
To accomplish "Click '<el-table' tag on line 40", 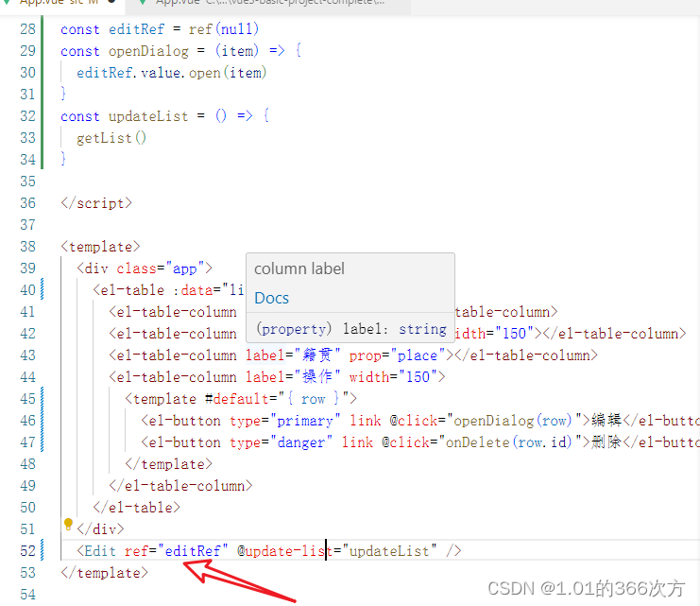I will (128, 290).
